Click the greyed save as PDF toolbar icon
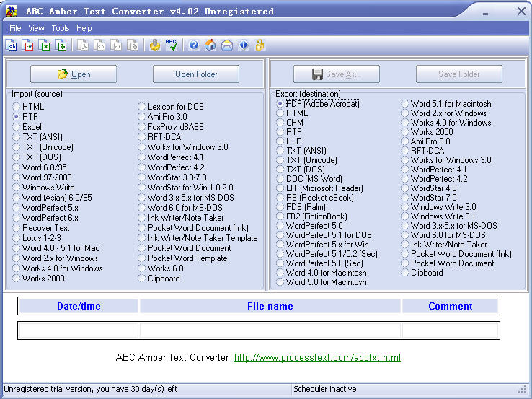The image size is (532, 399). (83, 45)
